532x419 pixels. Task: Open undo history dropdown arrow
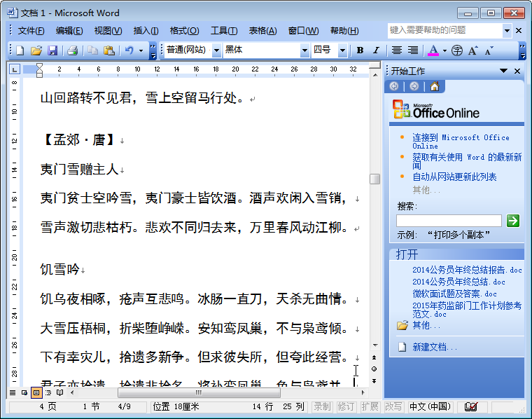tap(141, 51)
